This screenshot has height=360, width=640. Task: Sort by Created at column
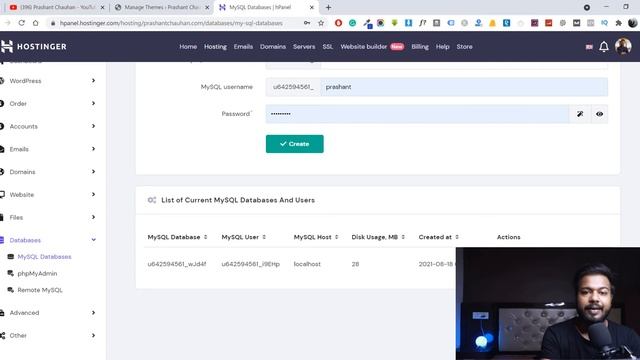(439, 237)
